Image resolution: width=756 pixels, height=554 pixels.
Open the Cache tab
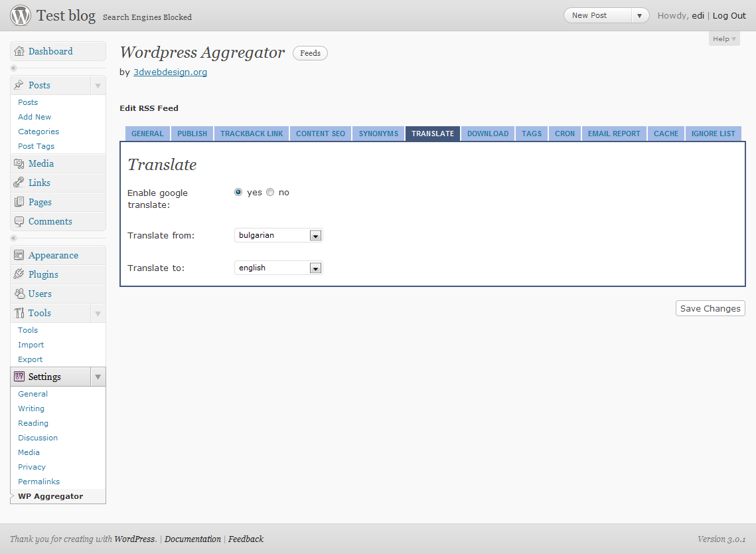pyautogui.click(x=666, y=134)
